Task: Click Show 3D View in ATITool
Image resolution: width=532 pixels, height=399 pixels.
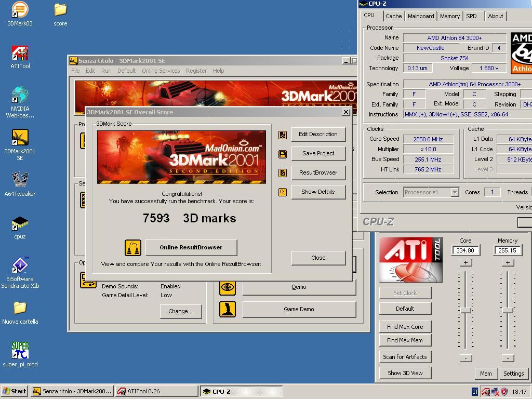Action: click(x=405, y=373)
